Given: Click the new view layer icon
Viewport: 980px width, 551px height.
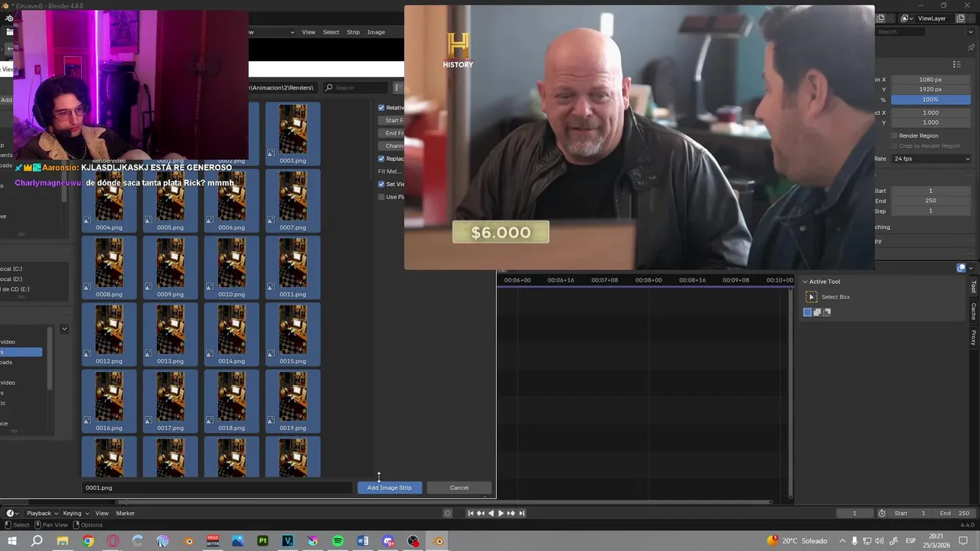Looking at the screenshot, I should [959, 18].
